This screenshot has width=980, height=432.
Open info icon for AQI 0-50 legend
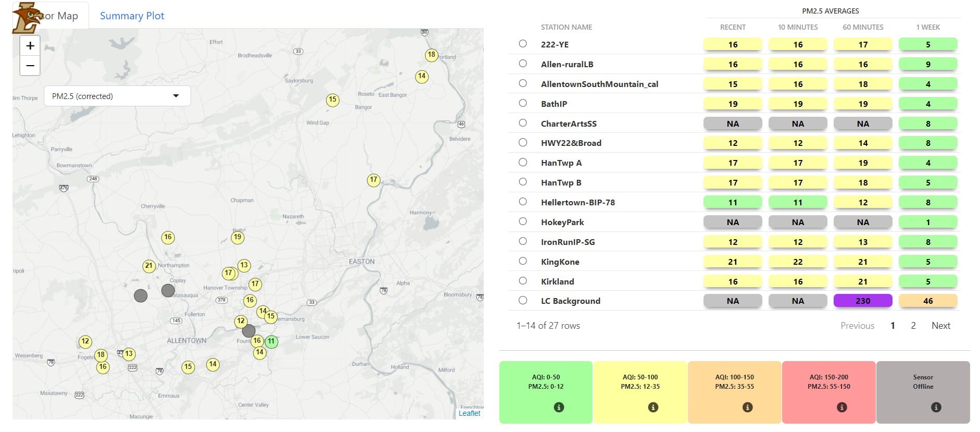point(559,407)
